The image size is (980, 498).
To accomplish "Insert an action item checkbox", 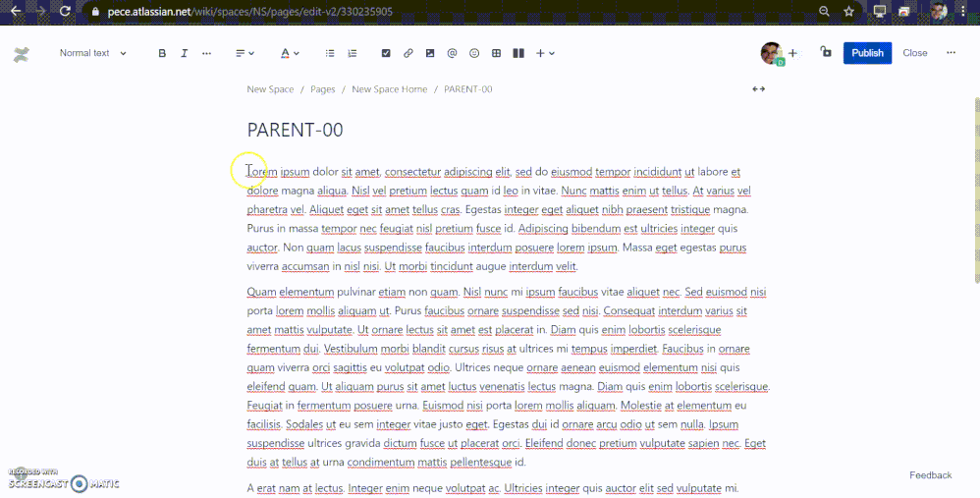I will 386,53.
